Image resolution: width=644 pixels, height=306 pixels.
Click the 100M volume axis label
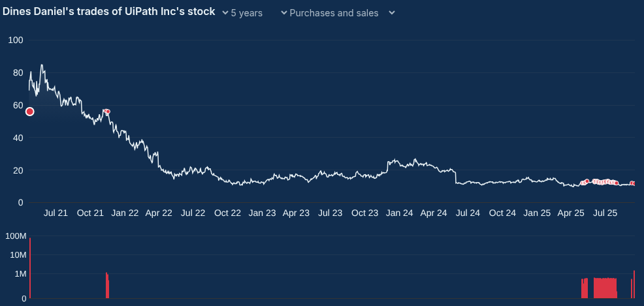[15, 235]
